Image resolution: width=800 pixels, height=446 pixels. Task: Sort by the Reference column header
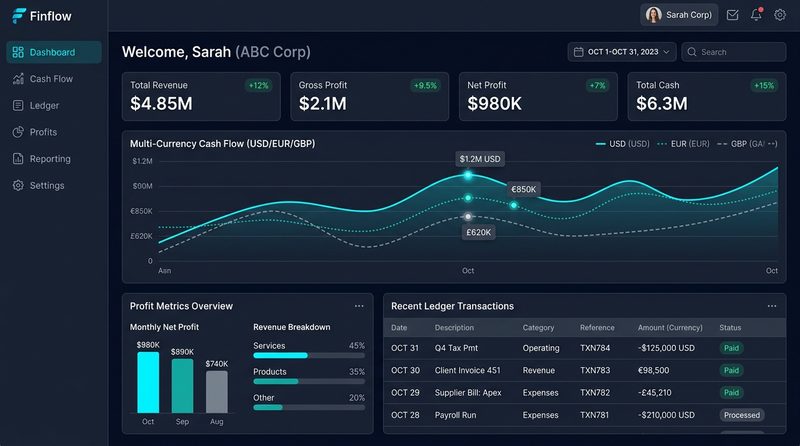tap(597, 328)
